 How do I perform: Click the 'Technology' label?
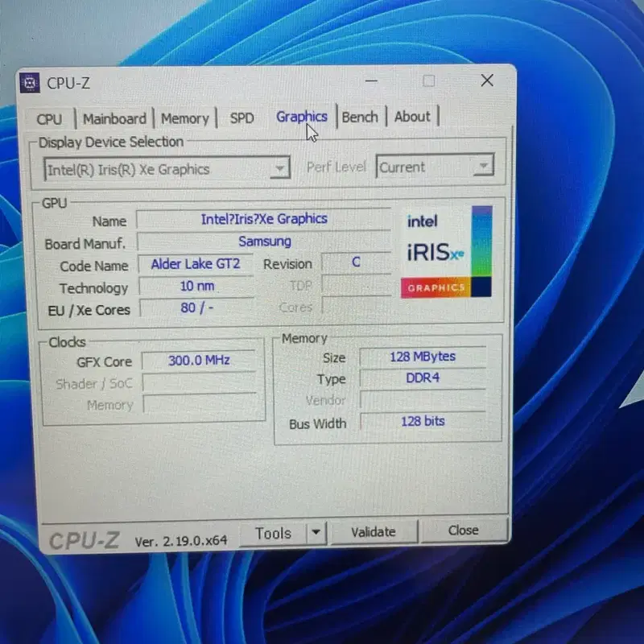click(93, 288)
